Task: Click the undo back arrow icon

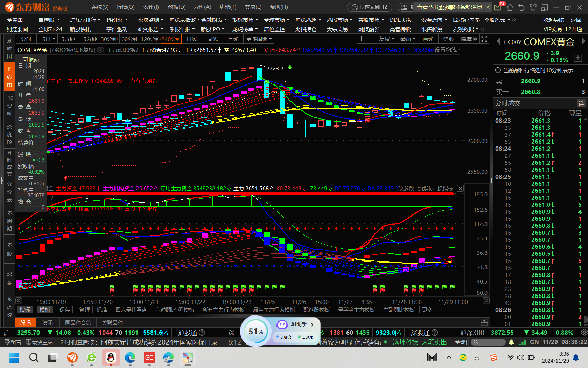Action: point(521,7)
